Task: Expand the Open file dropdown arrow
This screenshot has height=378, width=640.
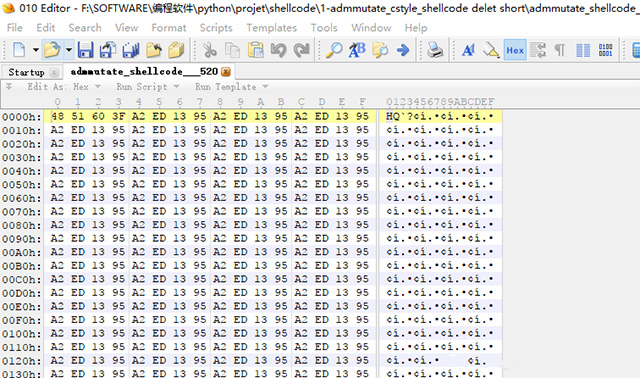Action: coord(69,50)
